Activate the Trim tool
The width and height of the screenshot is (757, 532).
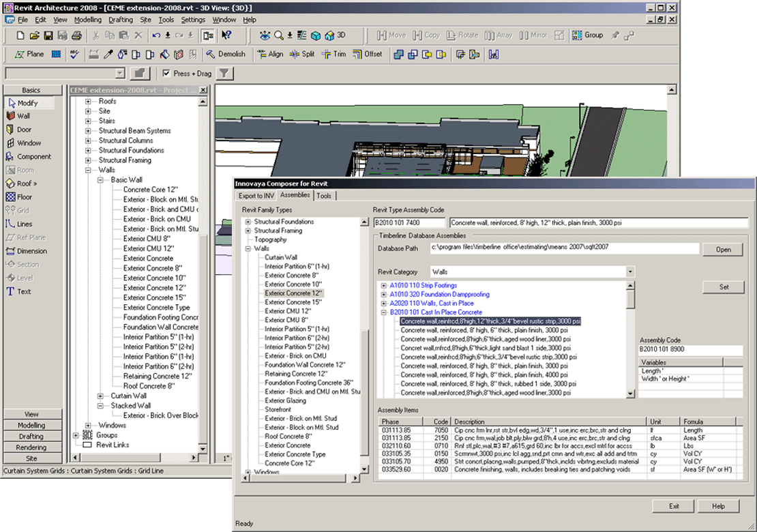(x=333, y=54)
